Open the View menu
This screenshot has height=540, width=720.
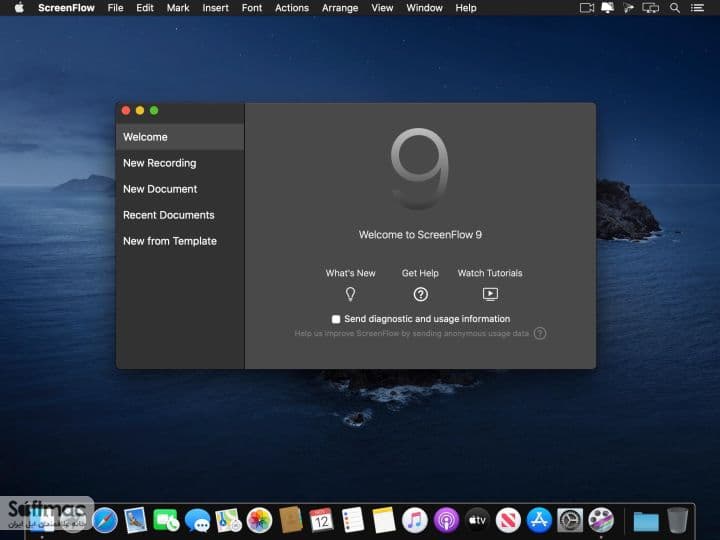pyautogui.click(x=382, y=8)
